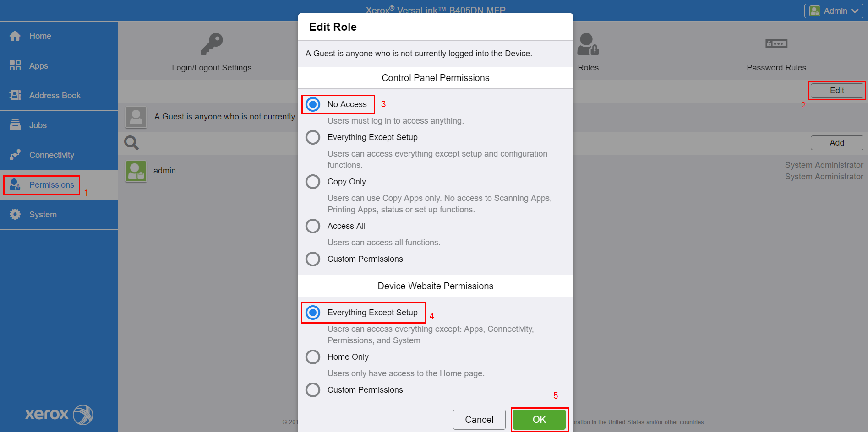868x432 pixels.
Task: Click the System gear icon
Action: 15,214
